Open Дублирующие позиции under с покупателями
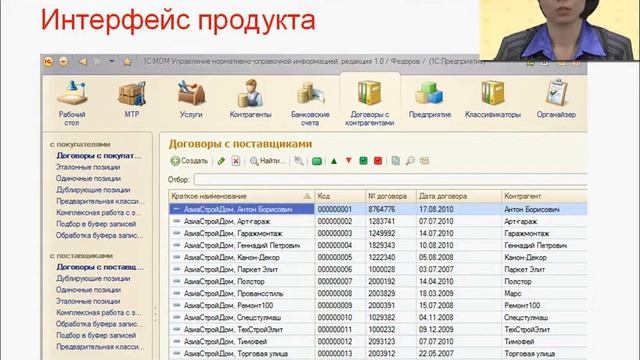640x360 pixels. (x=93, y=190)
